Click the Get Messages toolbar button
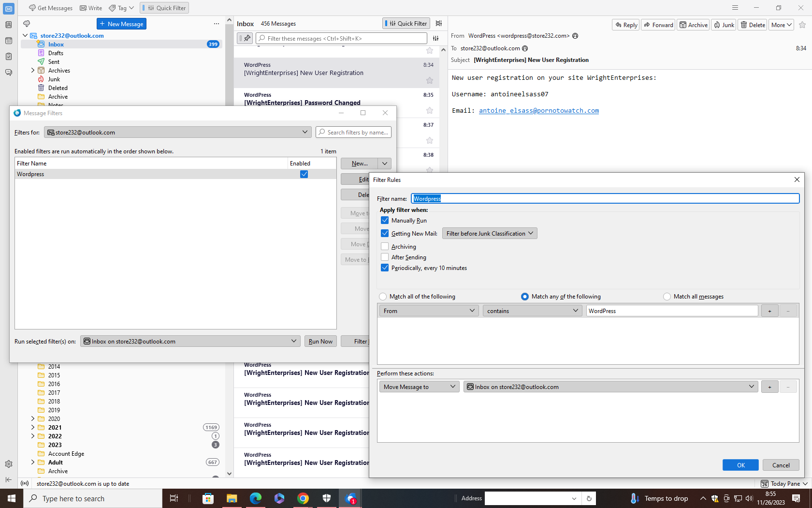812x508 pixels. point(51,8)
